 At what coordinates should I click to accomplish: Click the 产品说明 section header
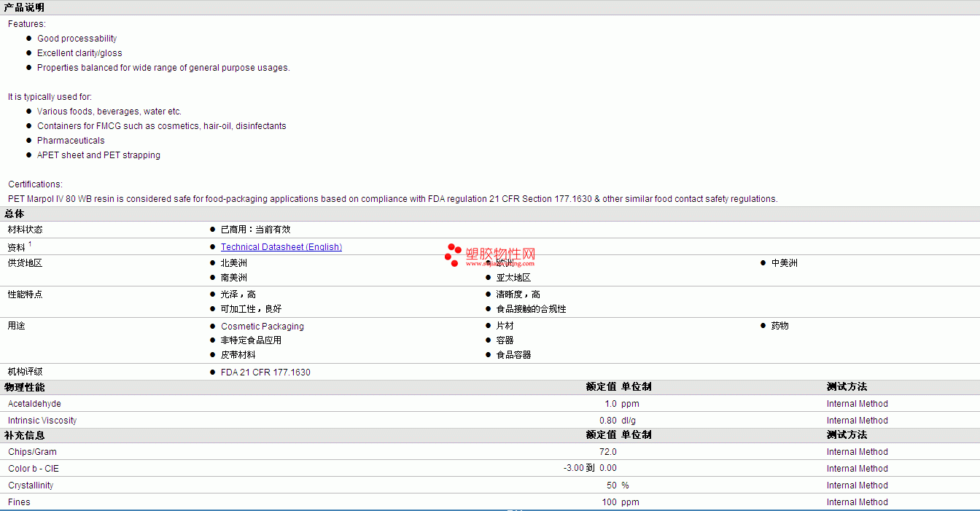coord(24,7)
